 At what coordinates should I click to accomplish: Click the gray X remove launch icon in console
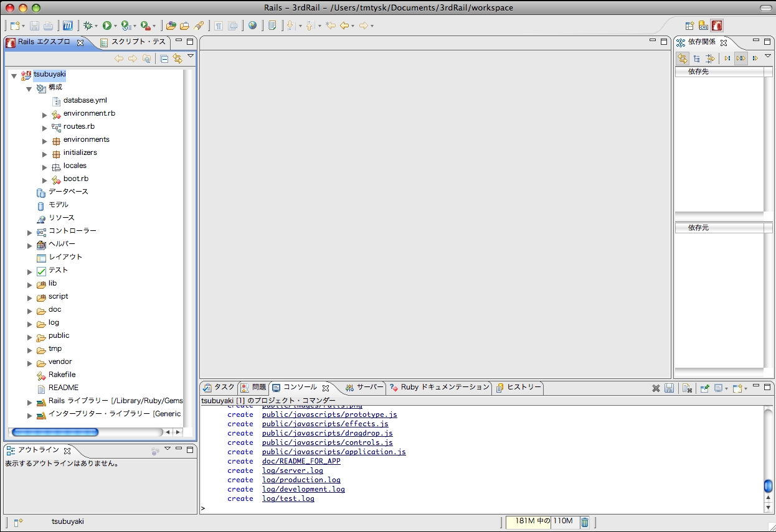(656, 388)
